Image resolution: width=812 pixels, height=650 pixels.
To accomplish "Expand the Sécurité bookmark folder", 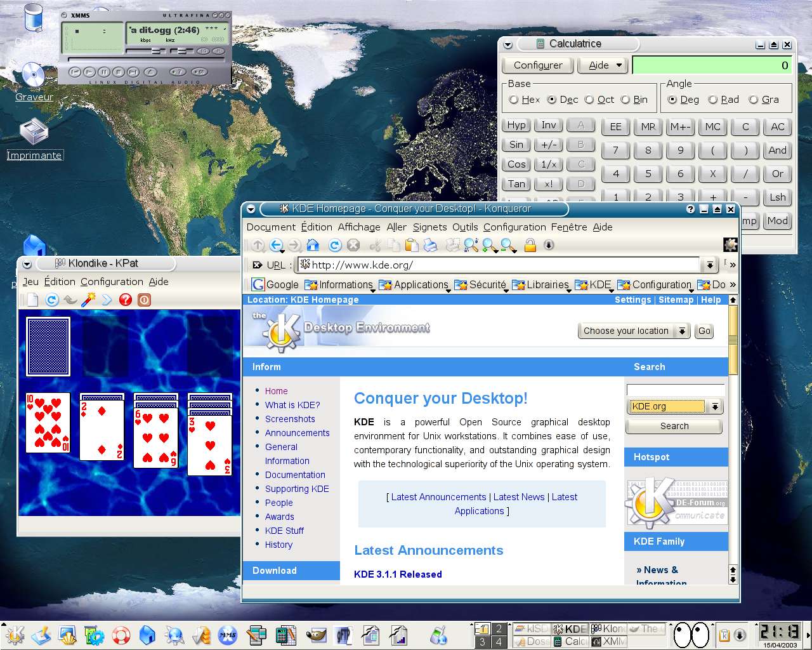I will [481, 284].
